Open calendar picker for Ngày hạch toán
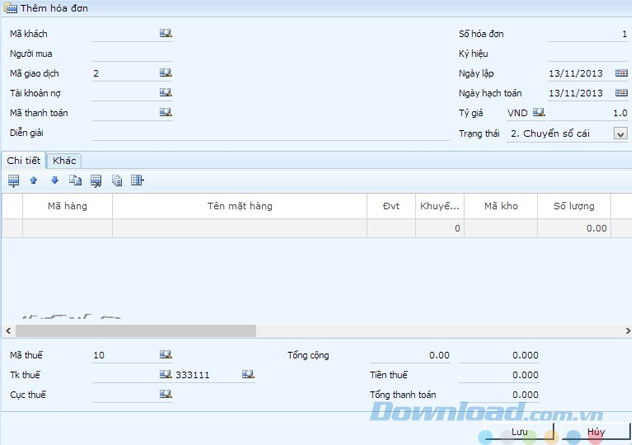The image size is (632, 445). (x=620, y=93)
